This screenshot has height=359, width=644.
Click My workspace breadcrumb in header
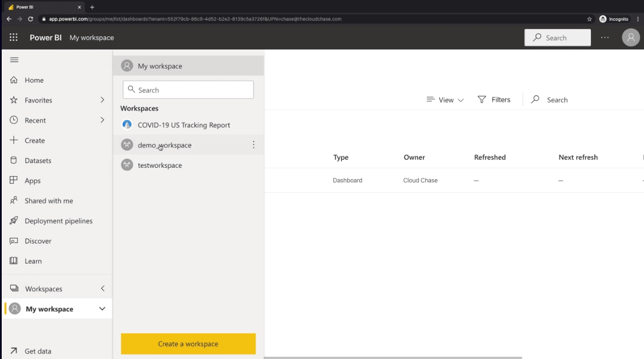coord(91,38)
